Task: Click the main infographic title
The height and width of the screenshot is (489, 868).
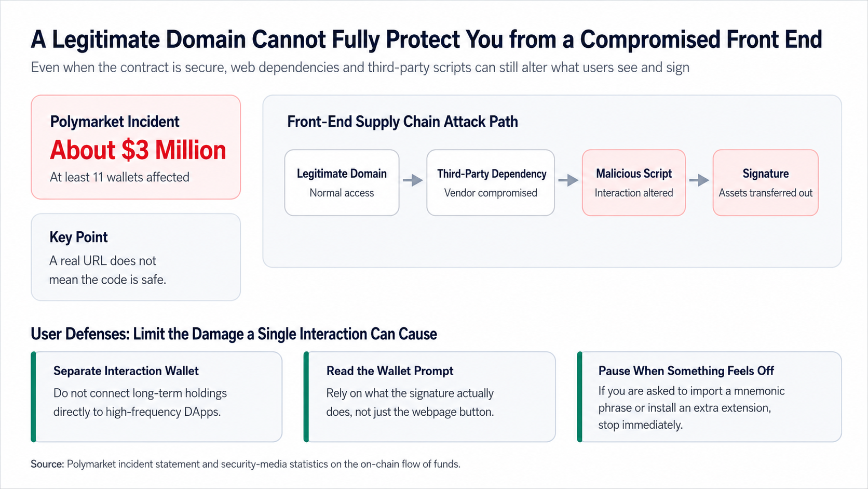Action: tap(426, 39)
